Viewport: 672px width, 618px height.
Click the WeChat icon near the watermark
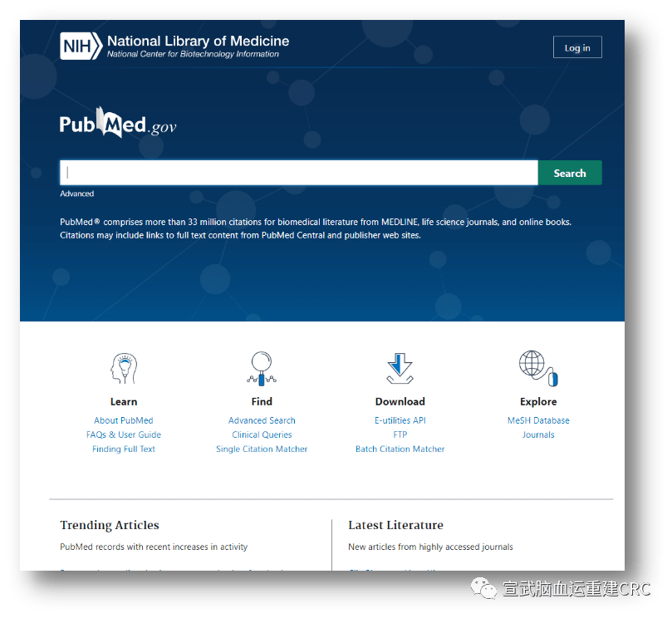click(x=485, y=588)
